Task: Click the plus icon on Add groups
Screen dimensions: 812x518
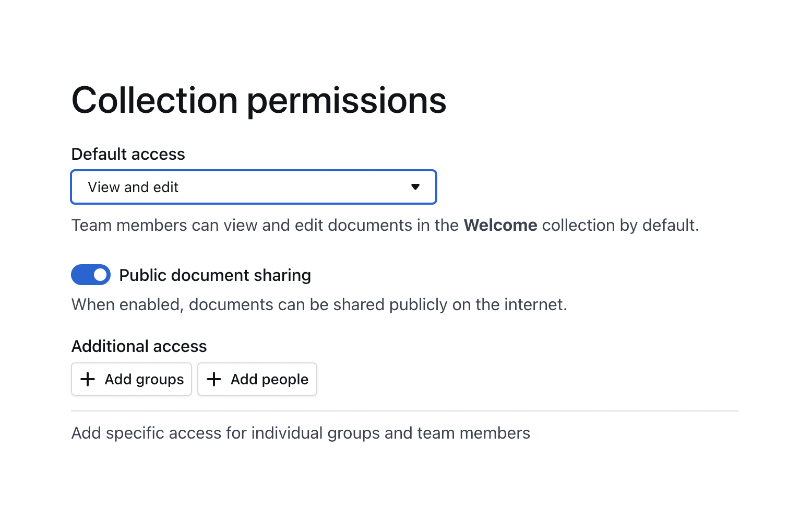Action: click(88, 379)
